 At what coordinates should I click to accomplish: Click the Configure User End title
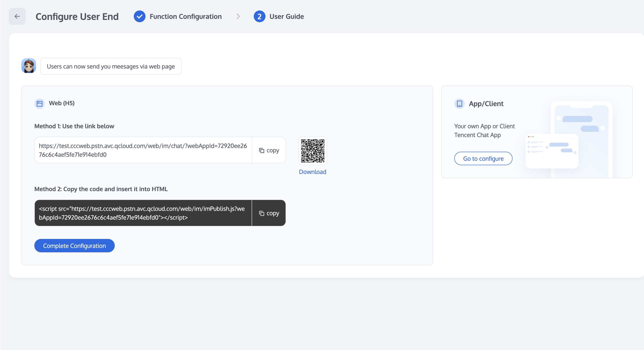[77, 17]
